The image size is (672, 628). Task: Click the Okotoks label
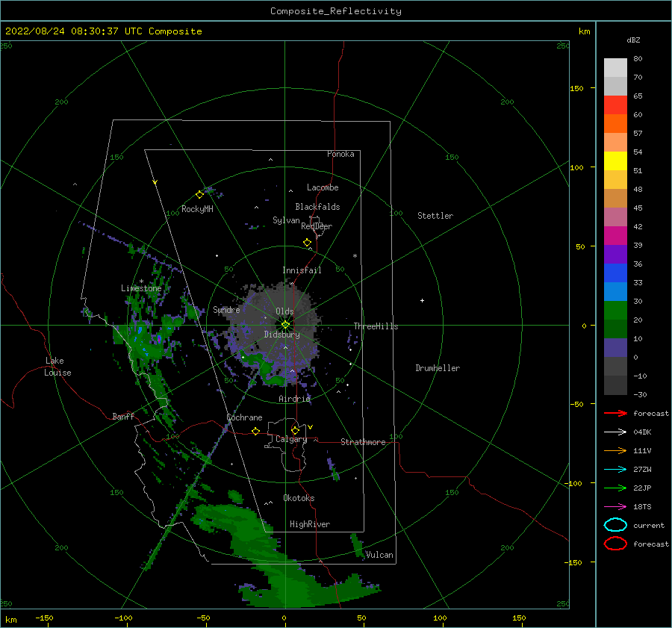tap(299, 498)
